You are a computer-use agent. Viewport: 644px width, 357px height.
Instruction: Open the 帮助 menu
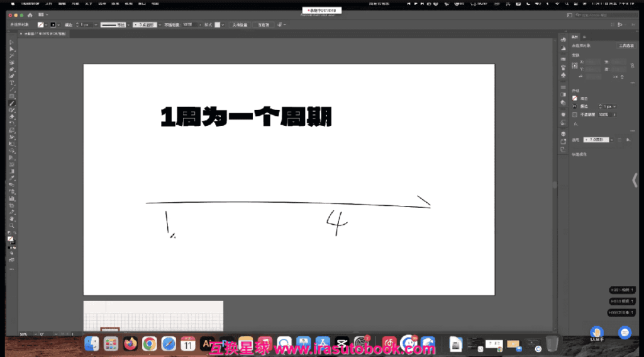pos(155,4)
